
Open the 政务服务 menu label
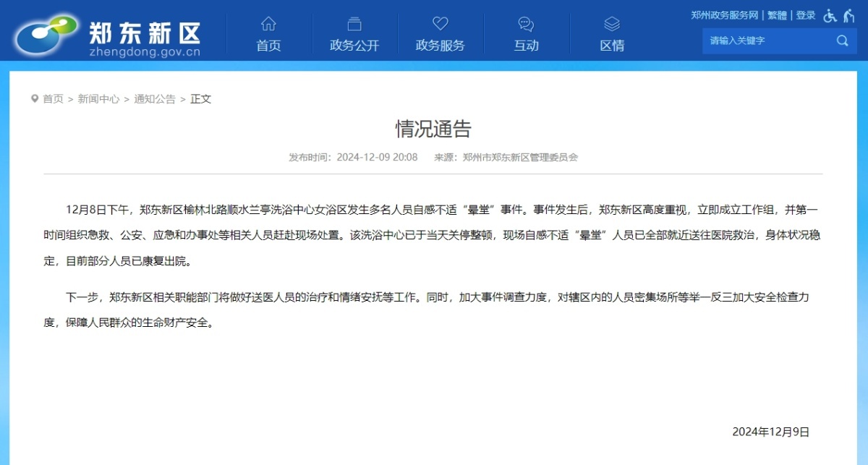[x=440, y=46]
